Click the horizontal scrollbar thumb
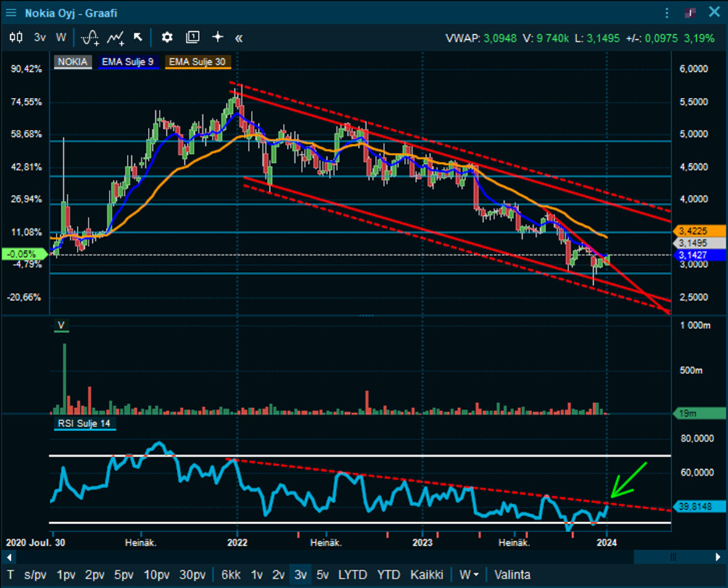 [673, 556]
